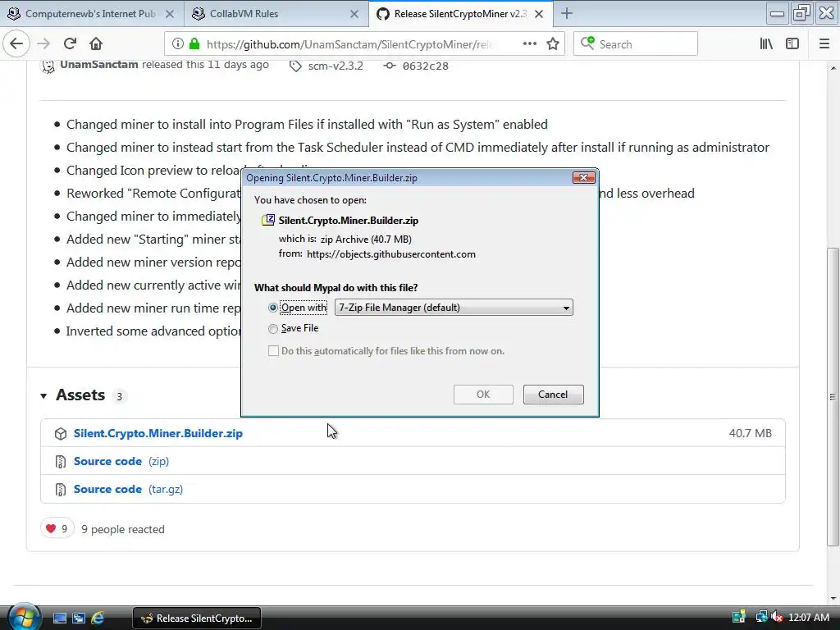The width and height of the screenshot is (840, 630).
Task: Open the 7-Zip File Manager dropdown
Action: tap(454, 308)
